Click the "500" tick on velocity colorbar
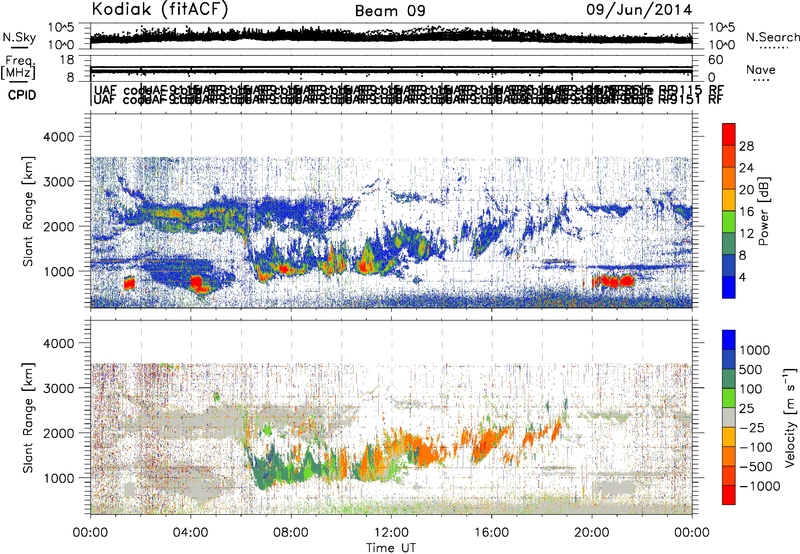Viewport: 800px width, 554px height. pos(751,370)
